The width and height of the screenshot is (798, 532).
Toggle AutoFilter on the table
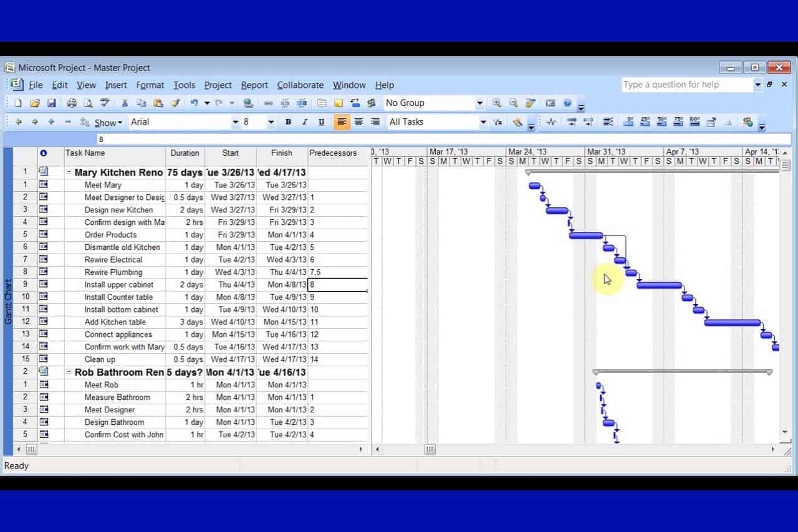pyautogui.click(x=497, y=122)
